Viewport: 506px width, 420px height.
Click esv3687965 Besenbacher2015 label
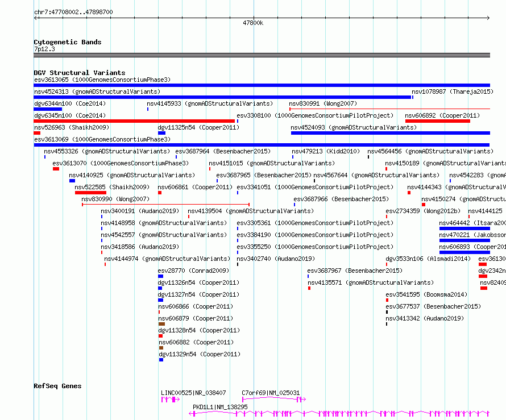[x=264, y=175]
